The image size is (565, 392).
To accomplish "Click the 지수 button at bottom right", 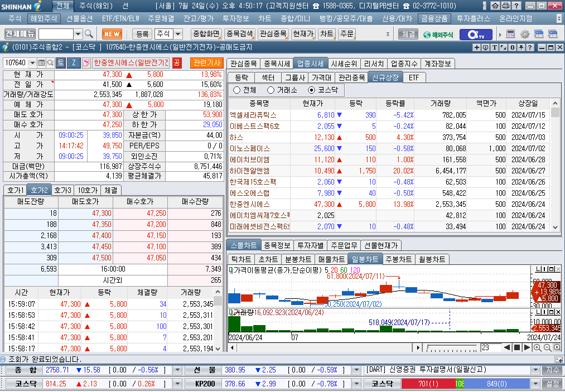I will click(x=553, y=370).
